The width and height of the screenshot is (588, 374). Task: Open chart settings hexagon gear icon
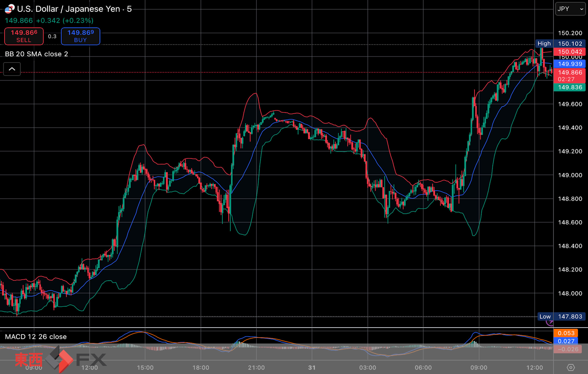570,367
